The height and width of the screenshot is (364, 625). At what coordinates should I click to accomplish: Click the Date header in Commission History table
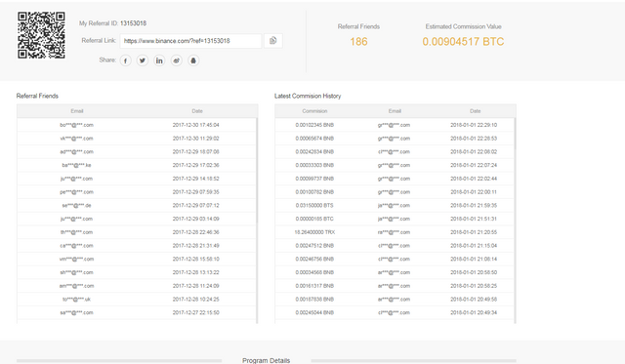pos(476,111)
